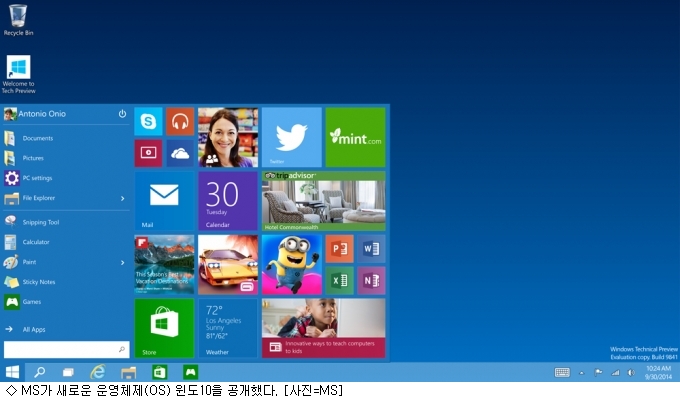
Task: Open the Music headphones tile
Action: pos(180,121)
